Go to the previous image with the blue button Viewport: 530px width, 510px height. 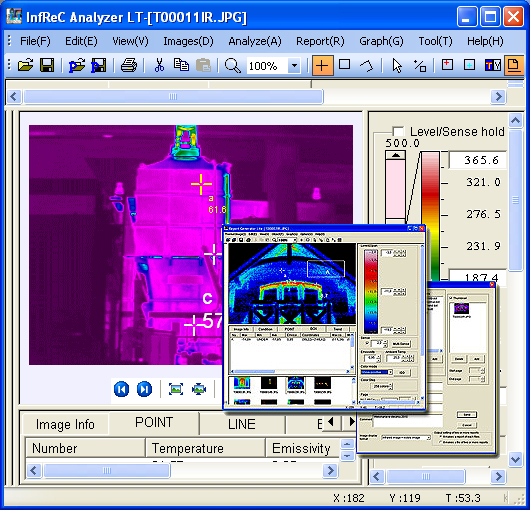tap(121, 389)
